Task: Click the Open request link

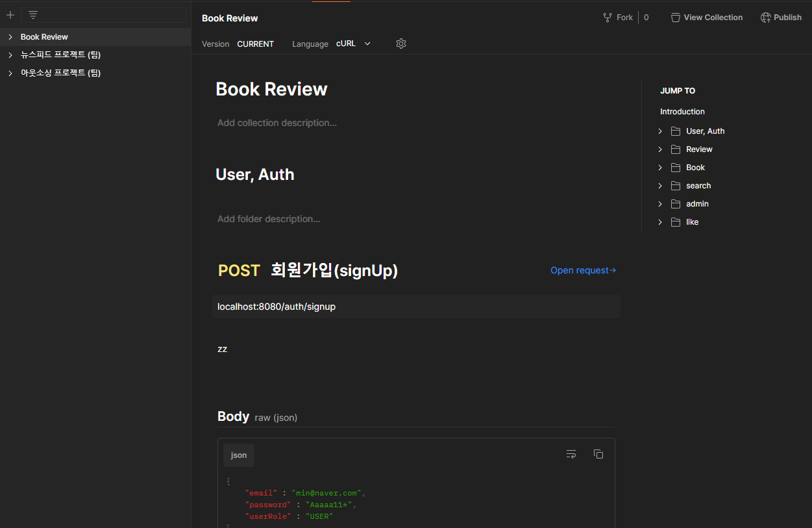Action: (x=583, y=270)
